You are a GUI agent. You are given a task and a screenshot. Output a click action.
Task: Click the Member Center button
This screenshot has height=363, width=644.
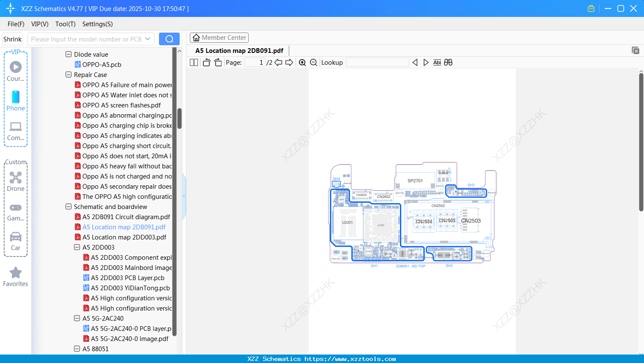coord(219,38)
